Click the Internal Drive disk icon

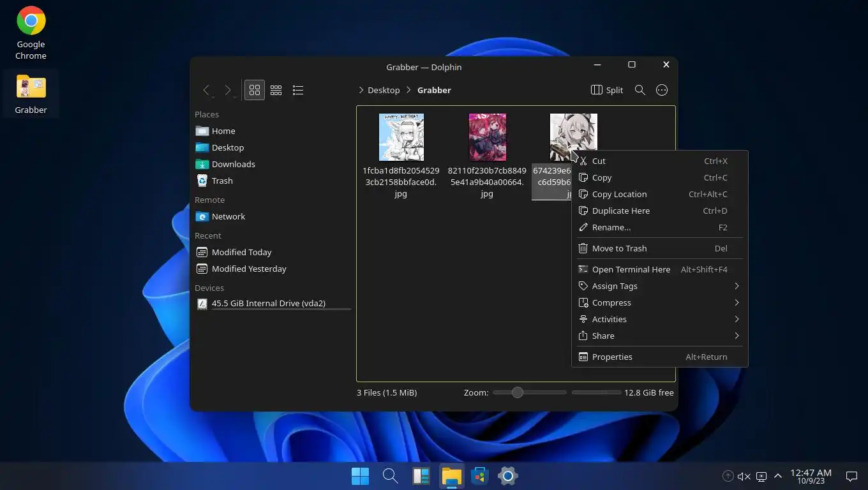point(202,303)
